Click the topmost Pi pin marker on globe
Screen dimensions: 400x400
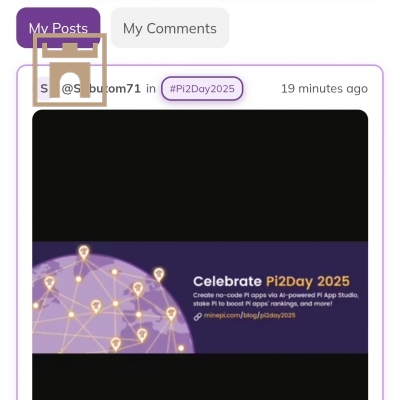click(x=84, y=253)
